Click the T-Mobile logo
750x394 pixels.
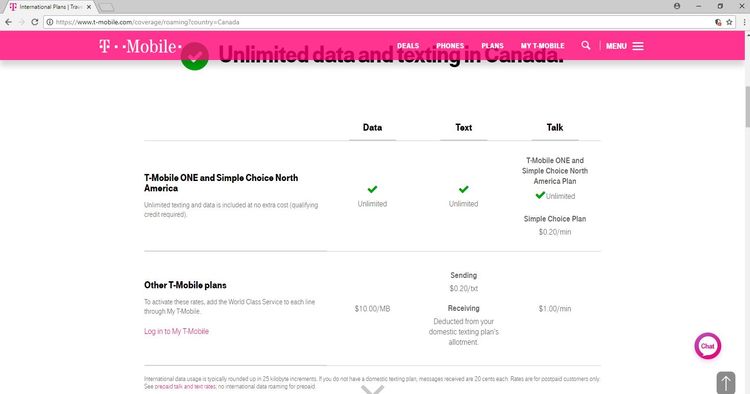(140, 46)
